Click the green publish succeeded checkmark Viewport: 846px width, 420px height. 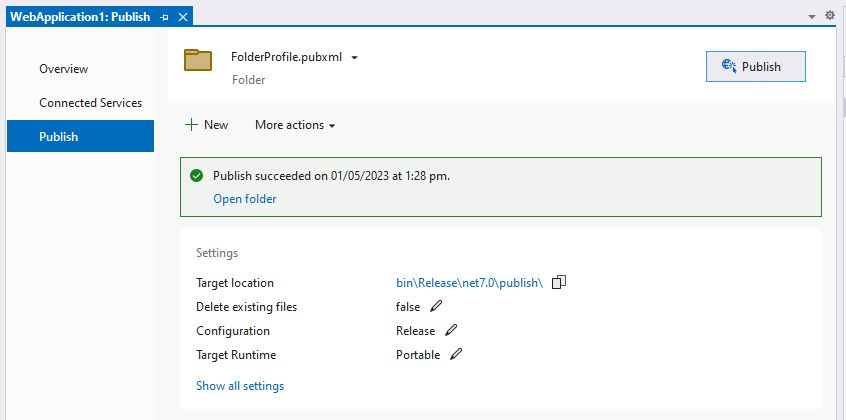[x=197, y=175]
